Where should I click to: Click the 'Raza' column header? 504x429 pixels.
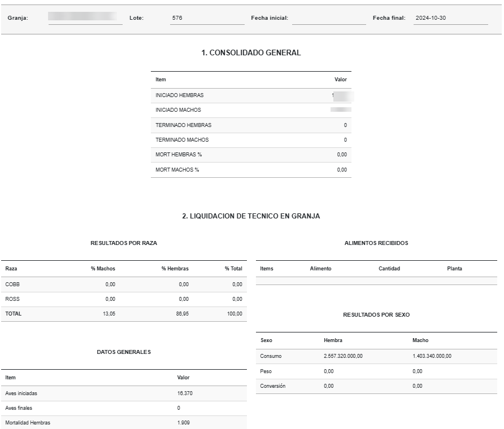coord(11,269)
